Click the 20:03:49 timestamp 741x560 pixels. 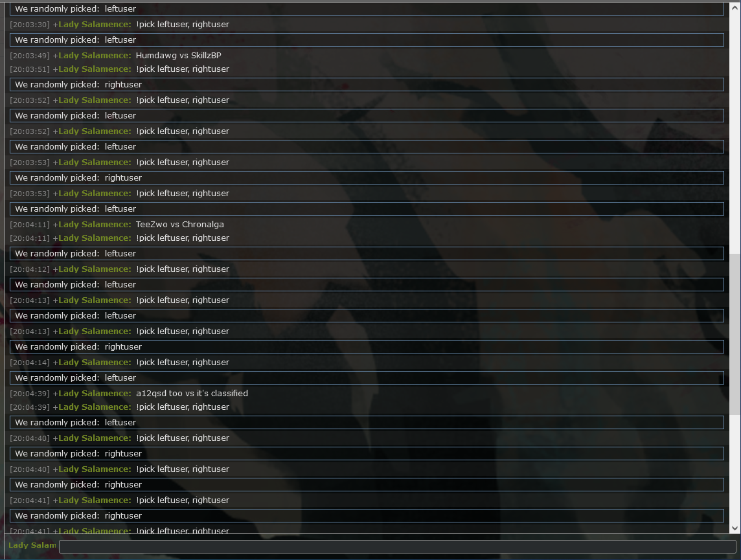[x=30, y=56]
